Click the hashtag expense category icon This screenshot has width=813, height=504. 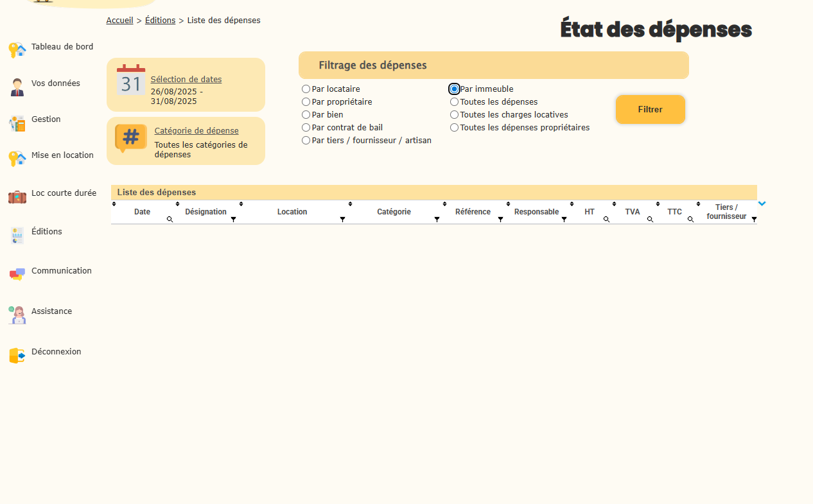(131, 138)
